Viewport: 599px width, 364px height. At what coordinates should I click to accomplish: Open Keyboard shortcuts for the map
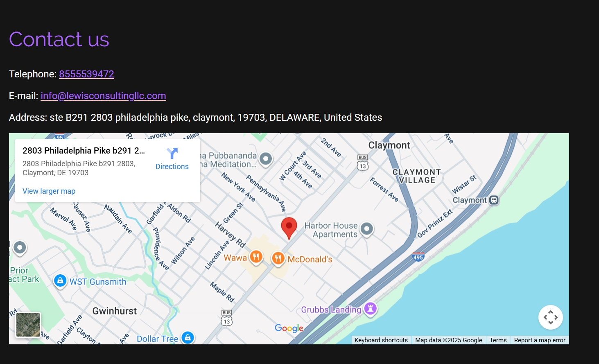(x=381, y=340)
